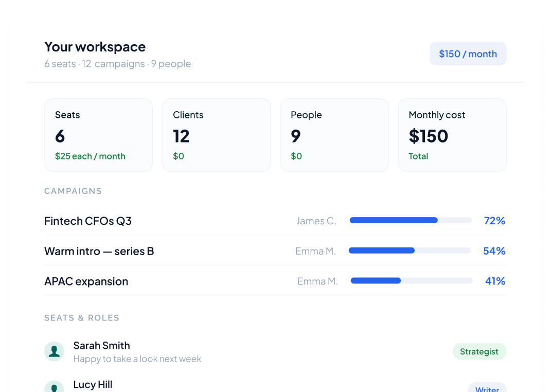Click the Fintech CFOs Q3 progress bar
The height and width of the screenshot is (392, 551).
pyautogui.click(x=411, y=220)
